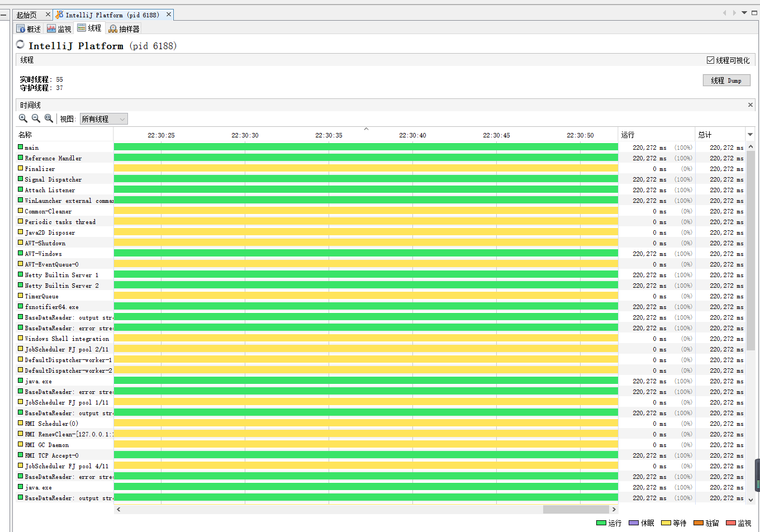Click the zoom out timeline icon
Screen dimensions: 760x532
click(36, 118)
